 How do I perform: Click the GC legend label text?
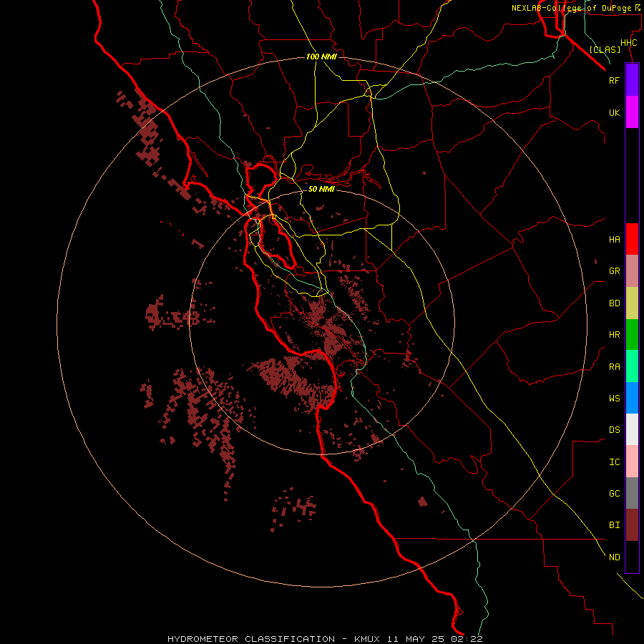[614, 494]
